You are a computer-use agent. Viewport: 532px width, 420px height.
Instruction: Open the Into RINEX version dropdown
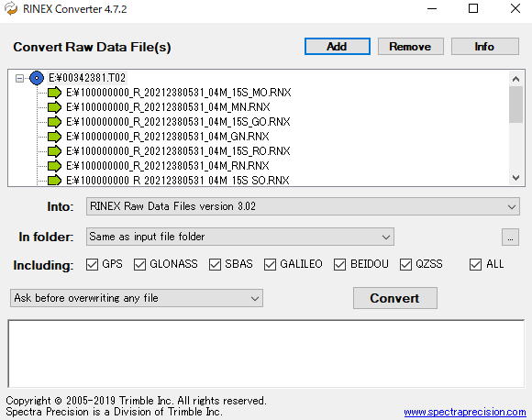click(x=303, y=206)
